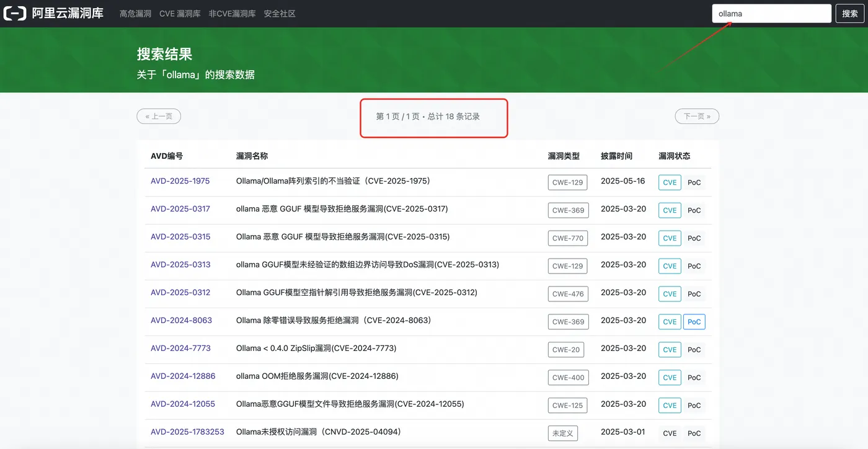
Task: Open vulnerability AVD-2024-12886
Action: click(x=183, y=376)
